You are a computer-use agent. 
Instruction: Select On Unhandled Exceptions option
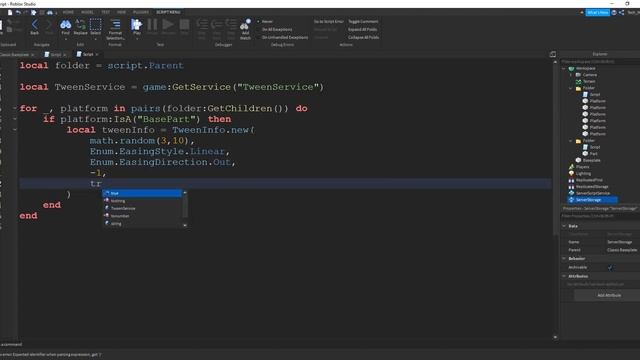285,37
